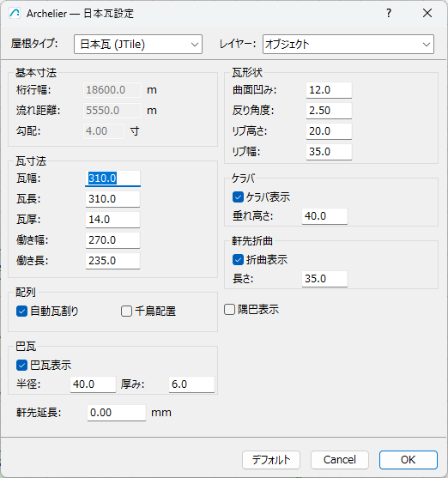
Task: Confirm settings with the OK button
Action: pyautogui.click(x=409, y=460)
